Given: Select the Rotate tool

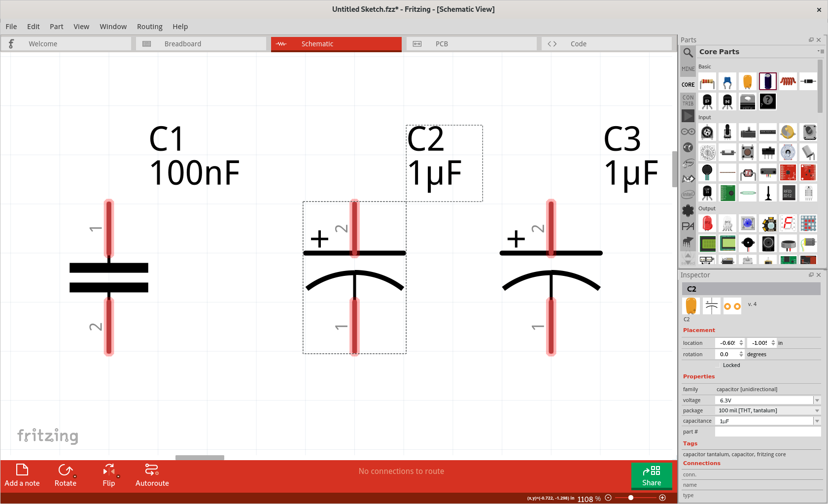Looking at the screenshot, I should click(x=65, y=474).
